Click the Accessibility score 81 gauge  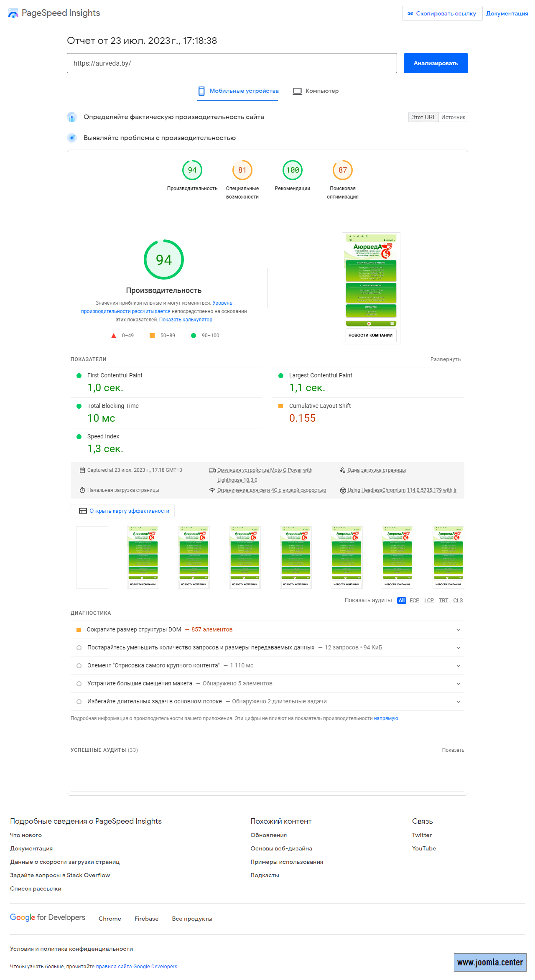click(242, 170)
